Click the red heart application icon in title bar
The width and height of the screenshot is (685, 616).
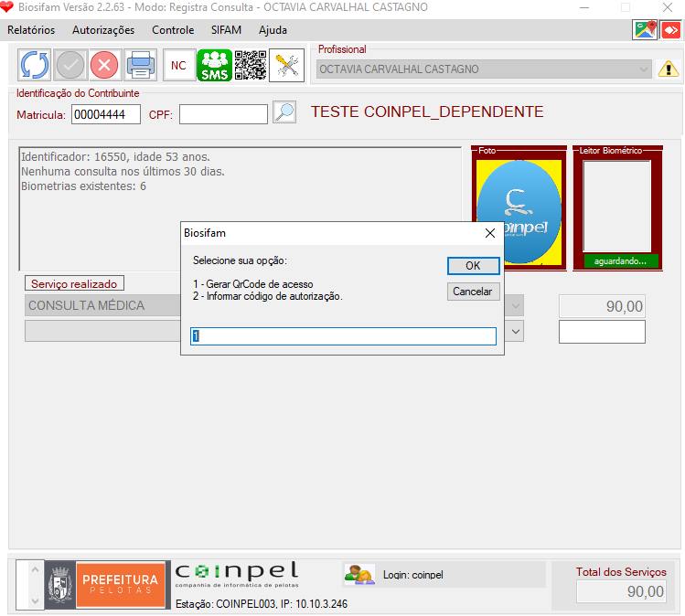point(7,7)
